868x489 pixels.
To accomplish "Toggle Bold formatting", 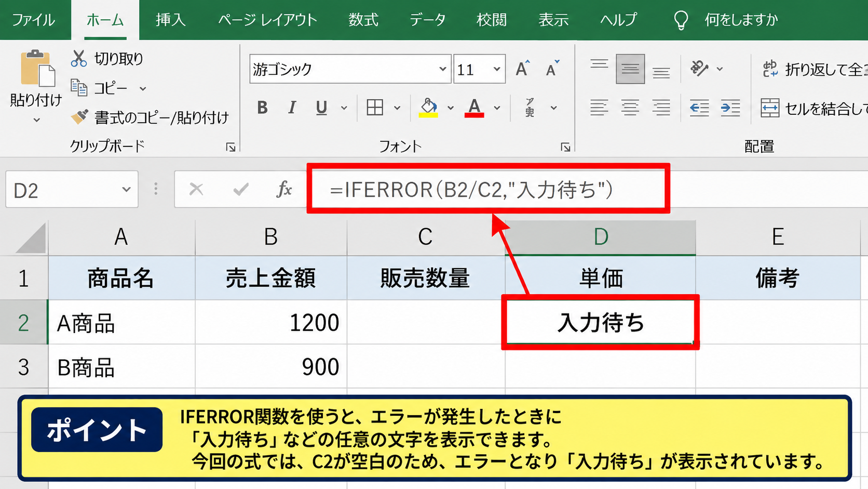I will (263, 108).
